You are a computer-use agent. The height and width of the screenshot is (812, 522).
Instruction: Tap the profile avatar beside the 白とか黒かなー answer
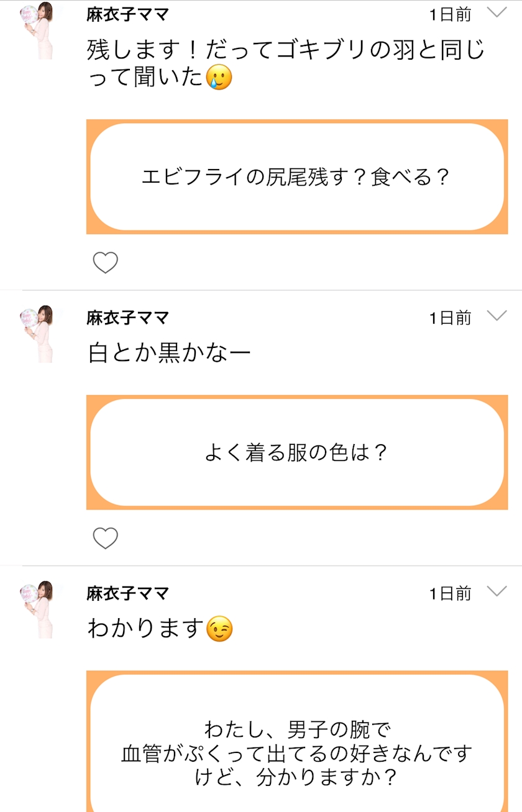pyautogui.click(x=39, y=334)
